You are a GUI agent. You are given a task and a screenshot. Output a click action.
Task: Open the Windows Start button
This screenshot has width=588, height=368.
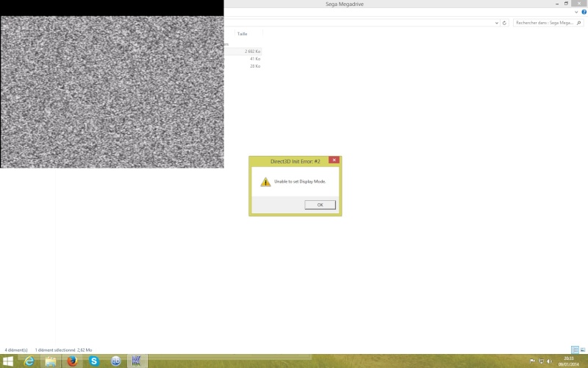point(7,361)
